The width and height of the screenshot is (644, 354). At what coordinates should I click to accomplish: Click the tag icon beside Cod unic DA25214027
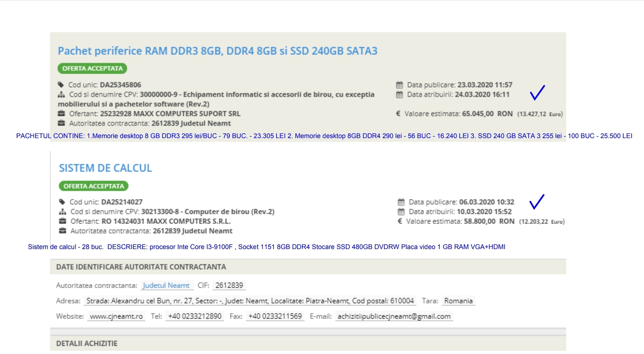coord(62,202)
